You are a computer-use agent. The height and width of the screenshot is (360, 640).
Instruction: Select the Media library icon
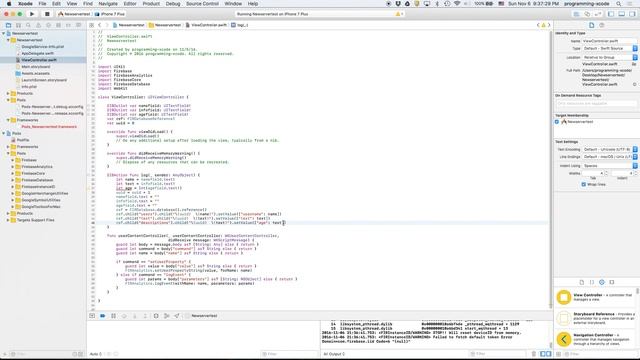coord(611,282)
